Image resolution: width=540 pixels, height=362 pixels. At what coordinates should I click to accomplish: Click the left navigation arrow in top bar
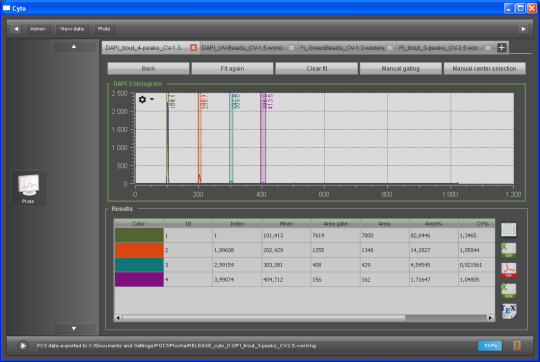coord(16,29)
